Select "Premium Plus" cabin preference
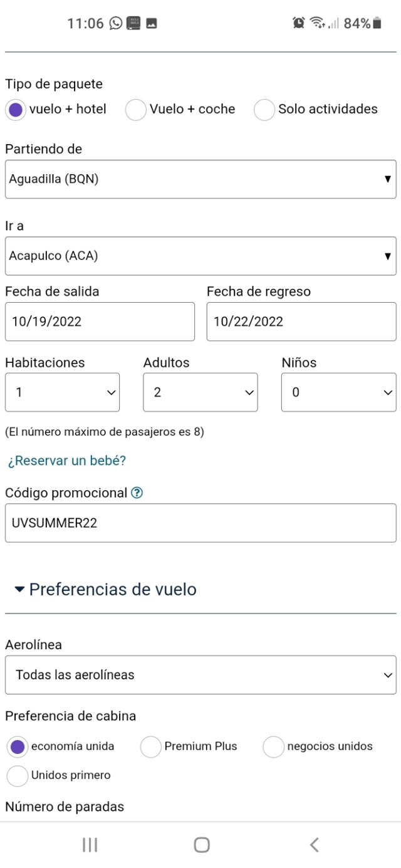 pos(151,746)
